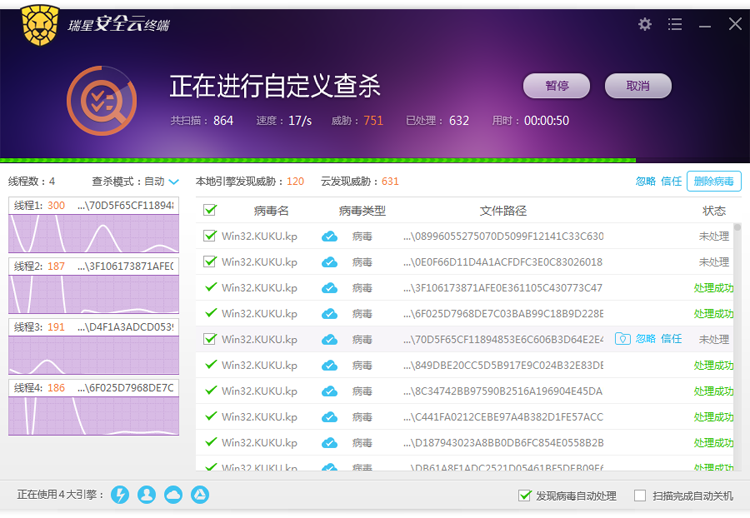Click the cloud engine icon at bottom

coord(173,495)
